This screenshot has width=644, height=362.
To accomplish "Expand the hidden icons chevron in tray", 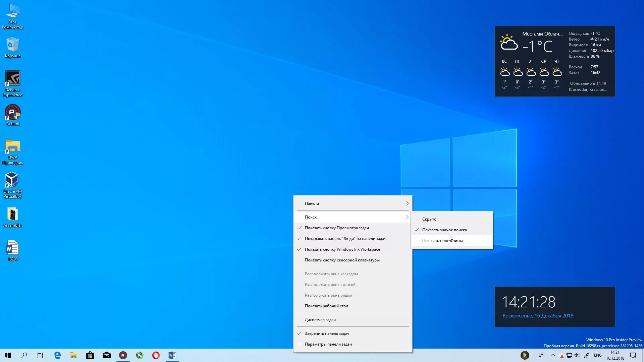I will (552, 355).
